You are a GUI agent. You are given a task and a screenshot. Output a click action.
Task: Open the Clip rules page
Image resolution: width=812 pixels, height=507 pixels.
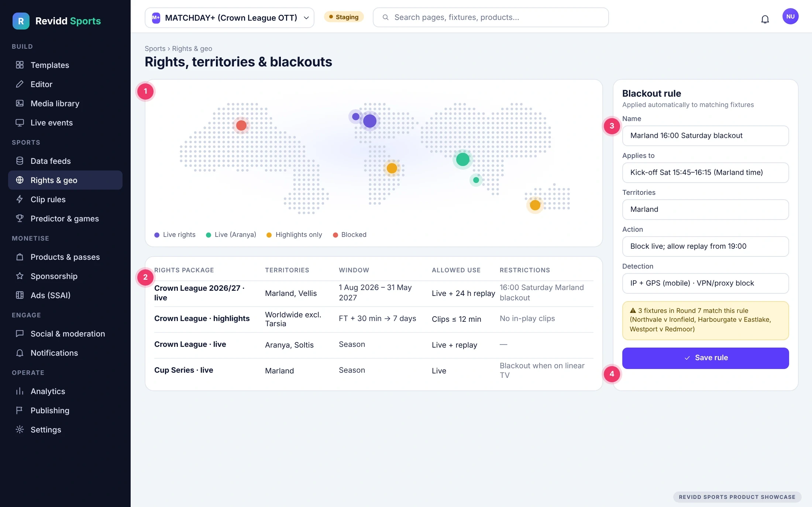point(65,199)
